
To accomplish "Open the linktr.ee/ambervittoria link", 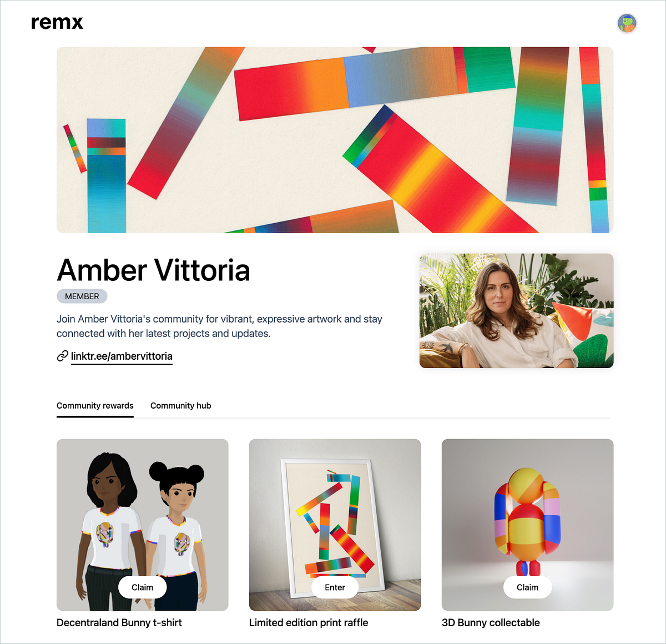I will (122, 356).
